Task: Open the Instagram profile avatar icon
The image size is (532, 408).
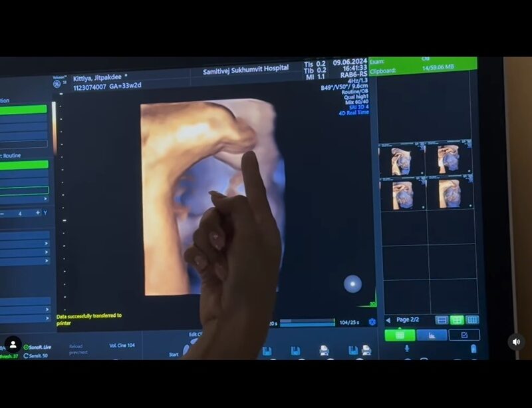Action: coord(13,345)
